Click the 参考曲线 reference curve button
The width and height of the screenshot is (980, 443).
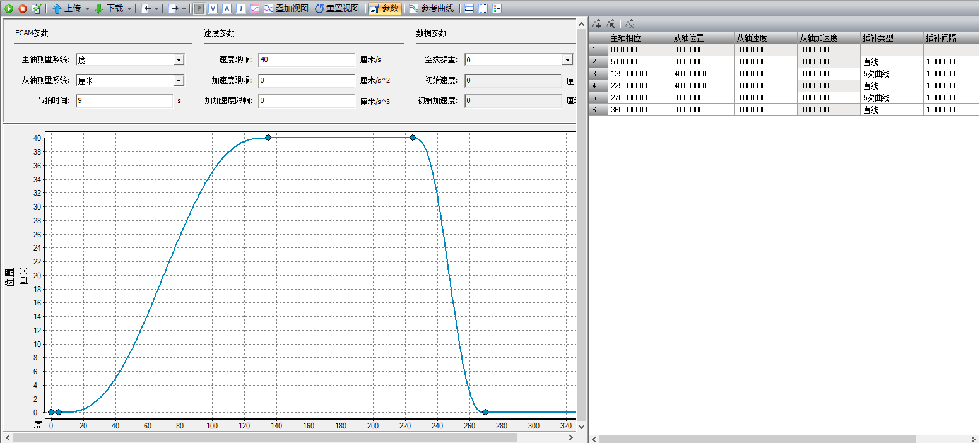tap(431, 9)
